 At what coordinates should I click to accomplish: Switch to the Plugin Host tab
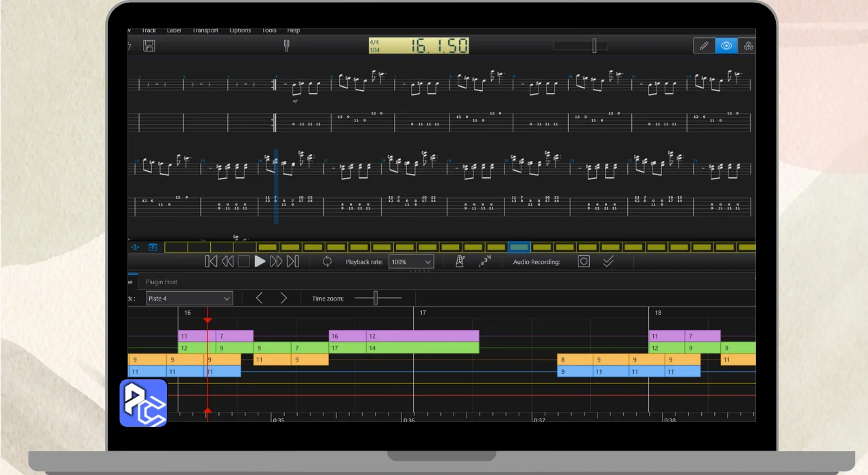click(161, 282)
